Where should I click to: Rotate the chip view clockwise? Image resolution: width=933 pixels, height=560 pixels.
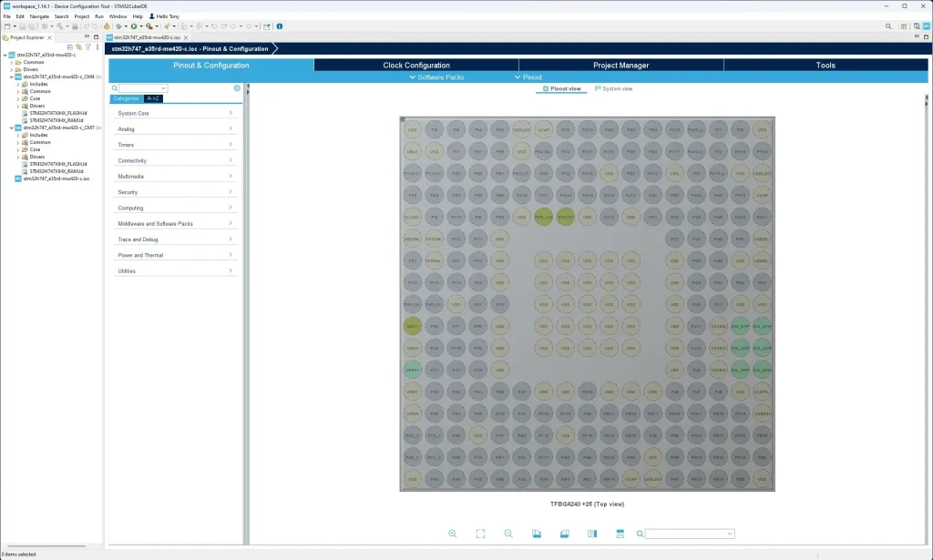click(x=537, y=534)
